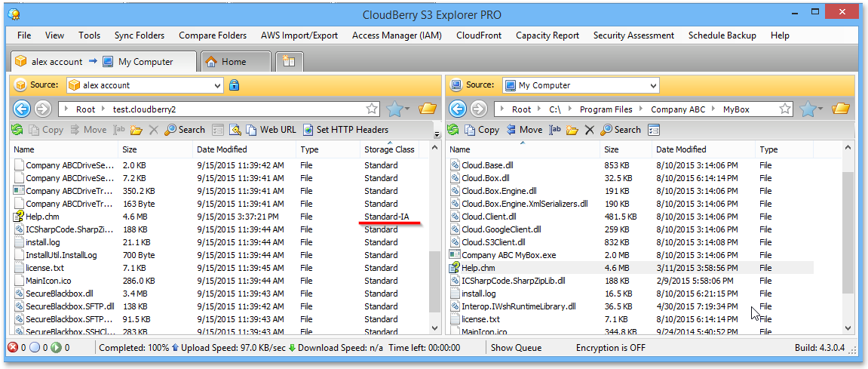
Task: Open CloudFront menu
Action: (x=479, y=35)
